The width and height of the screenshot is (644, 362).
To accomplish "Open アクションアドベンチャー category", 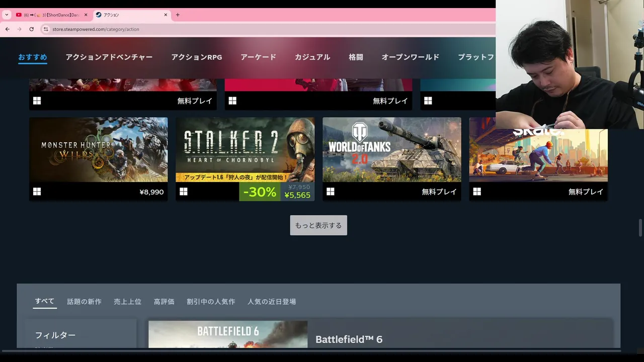I will pyautogui.click(x=109, y=57).
